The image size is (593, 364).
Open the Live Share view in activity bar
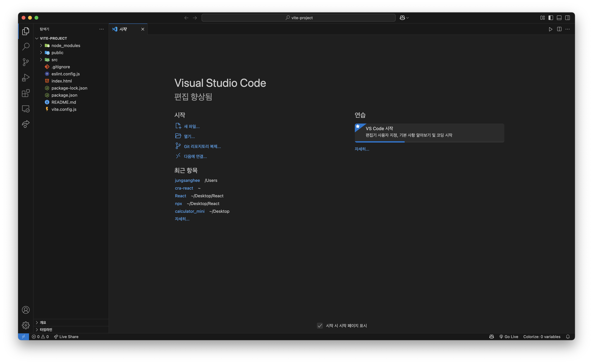(x=26, y=124)
